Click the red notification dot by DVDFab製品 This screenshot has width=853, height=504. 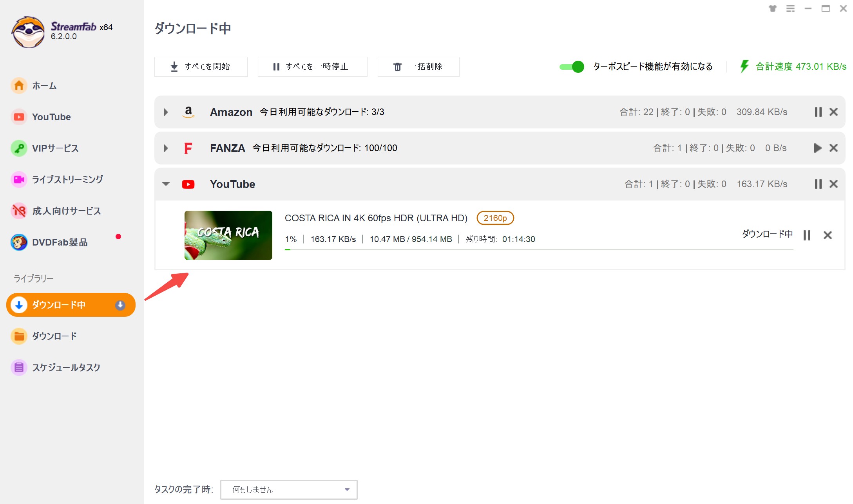coord(118,237)
